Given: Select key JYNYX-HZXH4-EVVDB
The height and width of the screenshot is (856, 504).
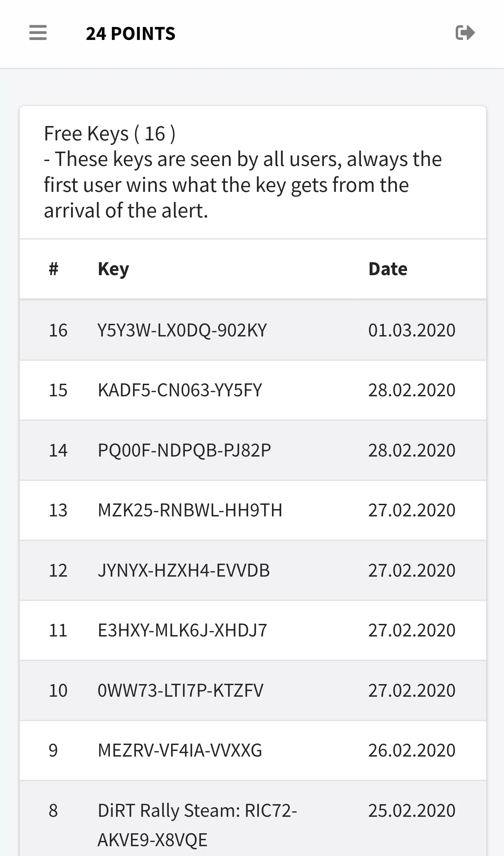Looking at the screenshot, I should pyautogui.click(x=184, y=570).
